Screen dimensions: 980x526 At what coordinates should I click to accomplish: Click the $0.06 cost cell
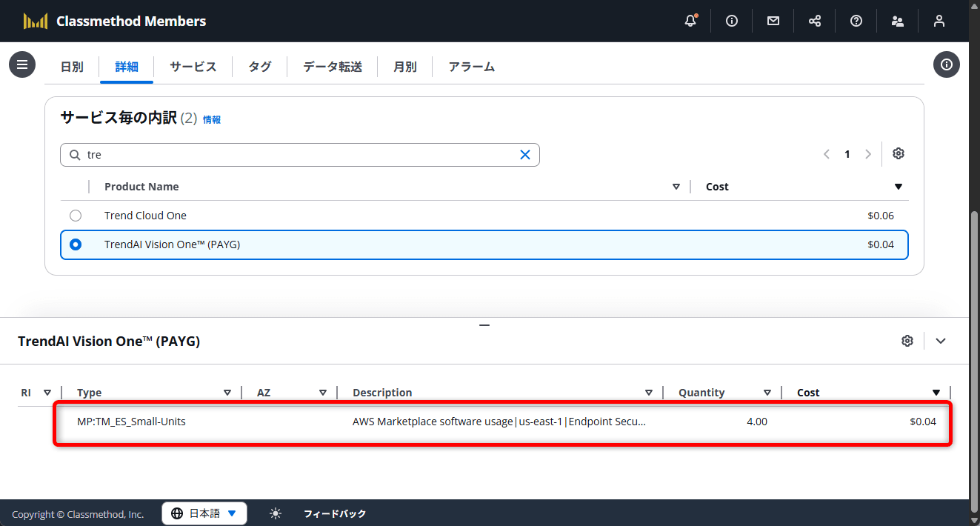click(881, 216)
